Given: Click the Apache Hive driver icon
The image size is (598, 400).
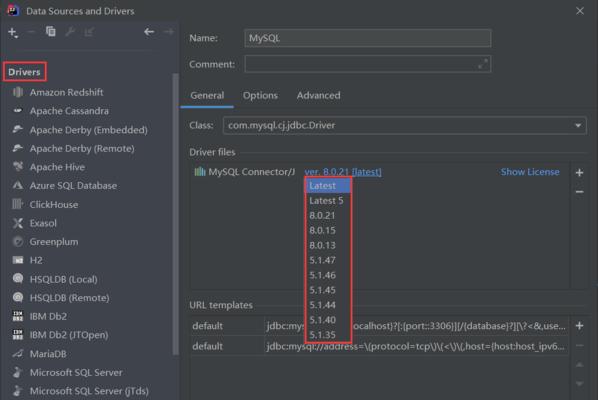Looking at the screenshot, I should (x=18, y=167).
